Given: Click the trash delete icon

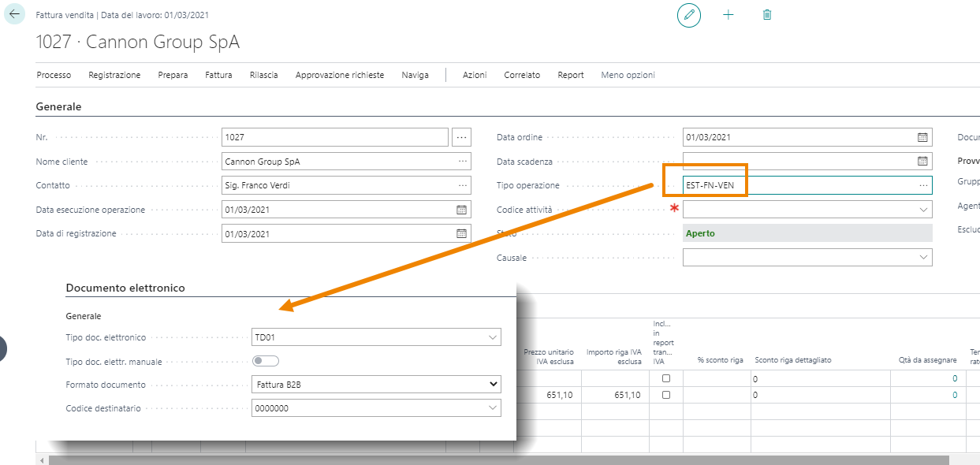Looking at the screenshot, I should tap(767, 15).
